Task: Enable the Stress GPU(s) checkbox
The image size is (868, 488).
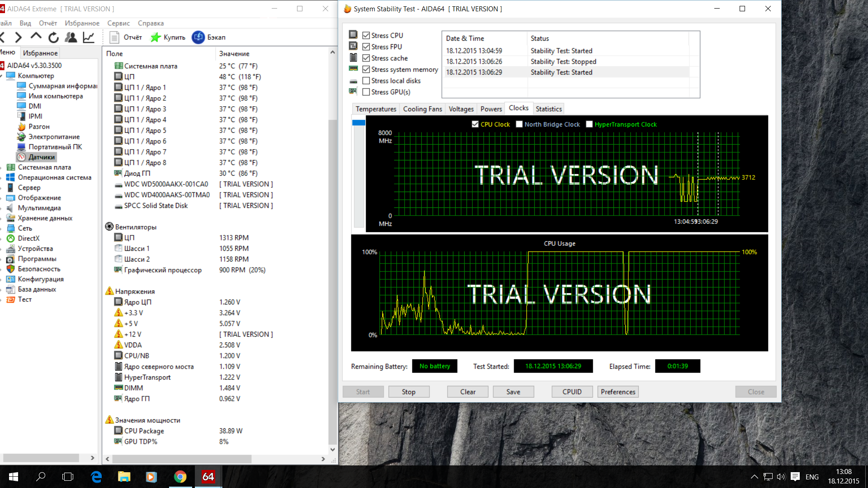Action: 366,92
